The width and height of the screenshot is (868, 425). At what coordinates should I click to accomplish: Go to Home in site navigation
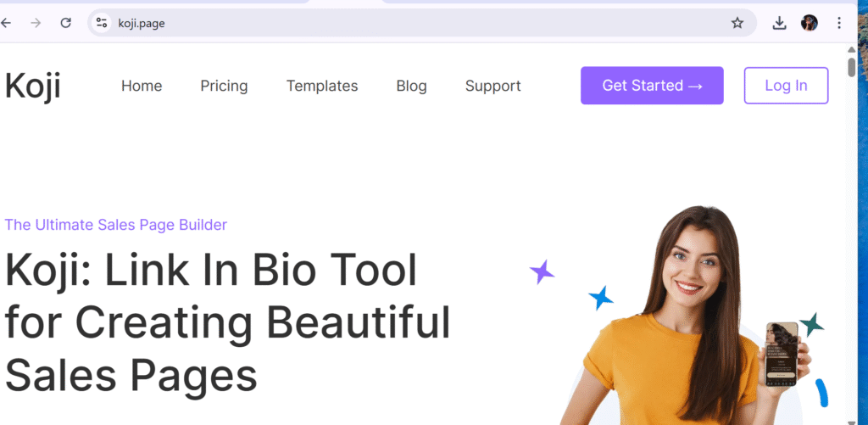coord(142,86)
